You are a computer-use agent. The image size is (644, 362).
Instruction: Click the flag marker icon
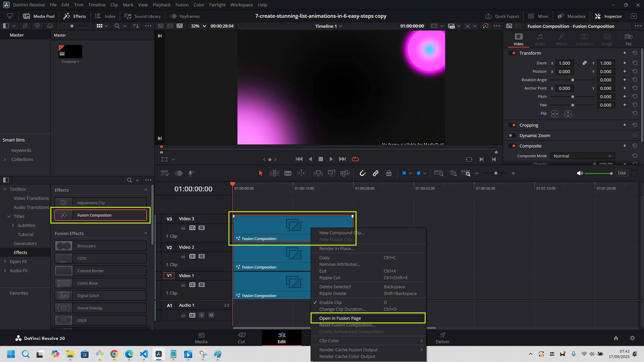[x=404, y=173]
